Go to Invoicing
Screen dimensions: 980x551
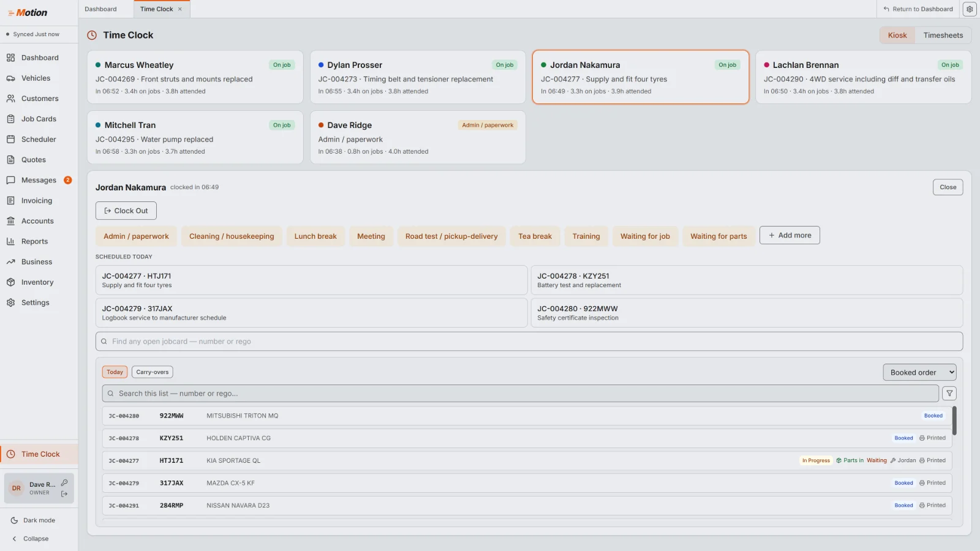(x=39, y=201)
